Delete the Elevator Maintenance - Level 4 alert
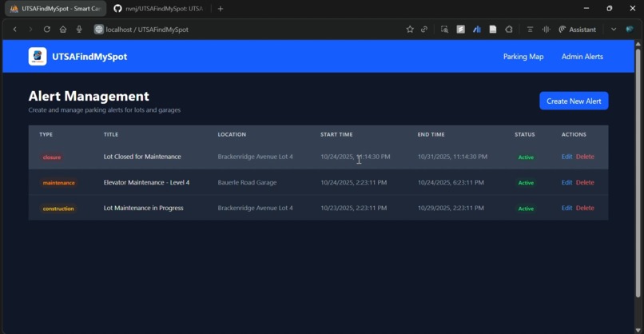The image size is (644, 334). pyautogui.click(x=585, y=182)
